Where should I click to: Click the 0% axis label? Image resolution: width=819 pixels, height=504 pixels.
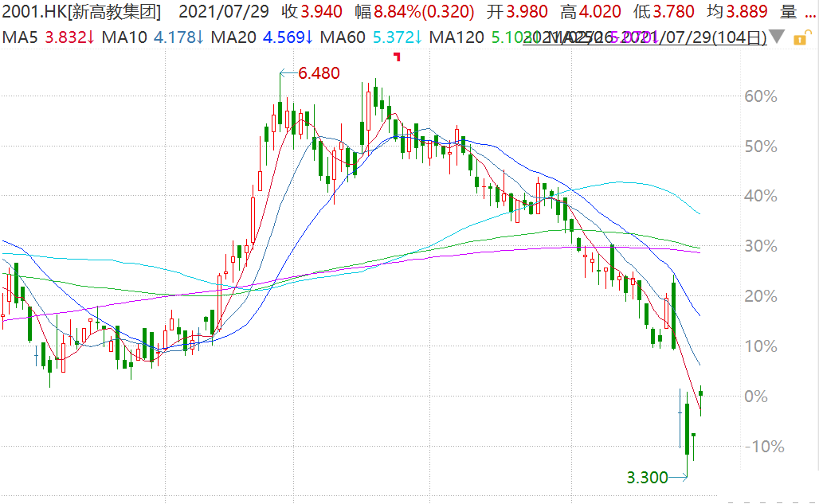pyautogui.click(x=756, y=396)
